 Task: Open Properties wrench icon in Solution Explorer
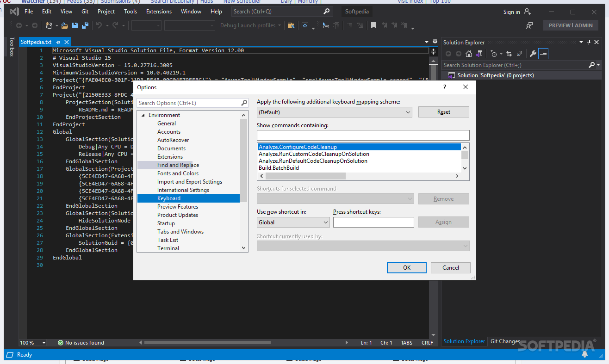533,54
